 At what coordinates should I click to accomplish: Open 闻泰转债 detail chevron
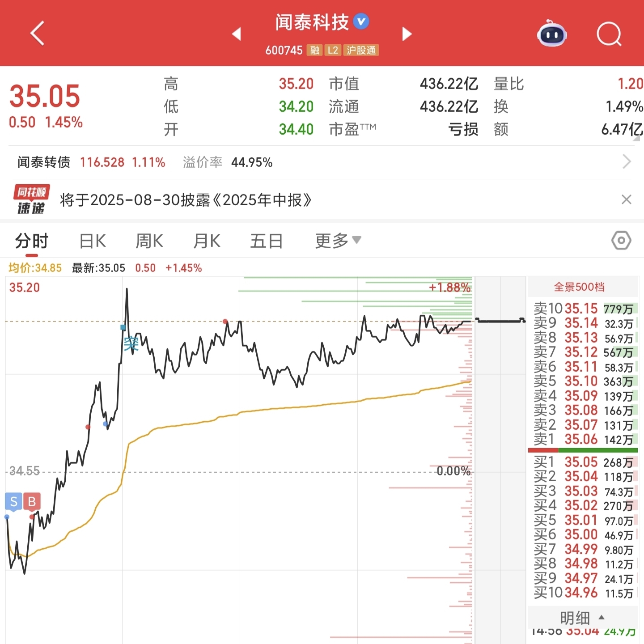[x=627, y=161]
